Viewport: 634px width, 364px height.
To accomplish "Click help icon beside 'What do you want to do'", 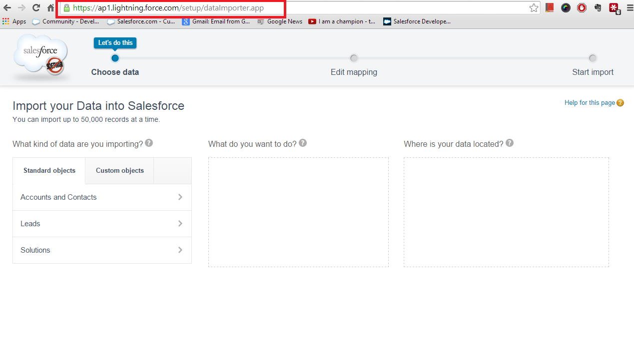I will click(302, 143).
